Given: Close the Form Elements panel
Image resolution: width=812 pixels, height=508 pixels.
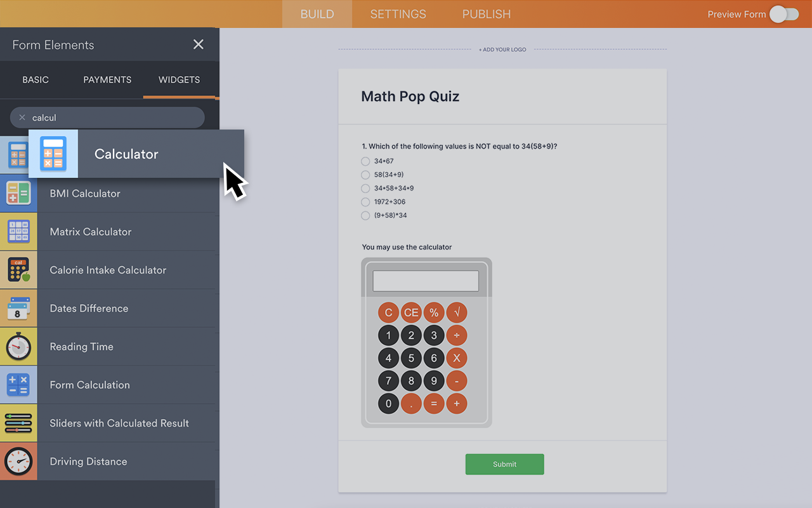Looking at the screenshot, I should [x=198, y=44].
